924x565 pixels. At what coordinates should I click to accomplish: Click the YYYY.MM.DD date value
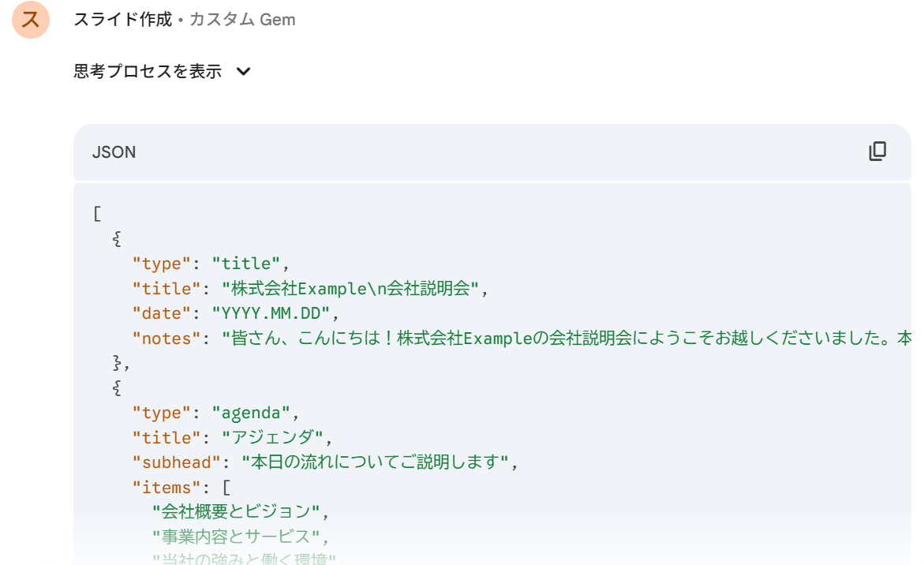(x=271, y=313)
